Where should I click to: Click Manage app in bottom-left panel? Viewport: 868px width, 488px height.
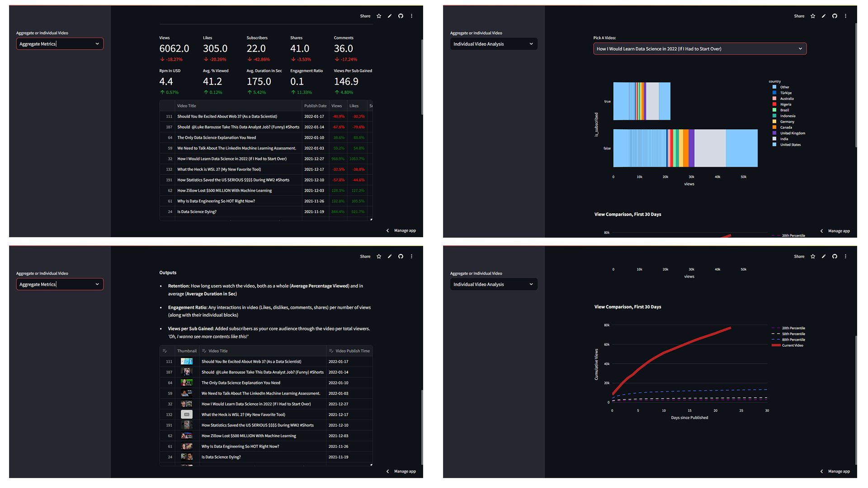405,471
